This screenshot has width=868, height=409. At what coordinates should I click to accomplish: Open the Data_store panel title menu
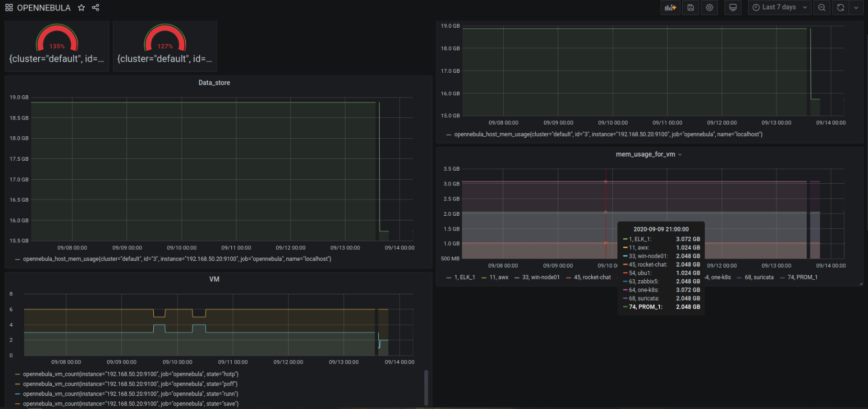[x=214, y=83]
